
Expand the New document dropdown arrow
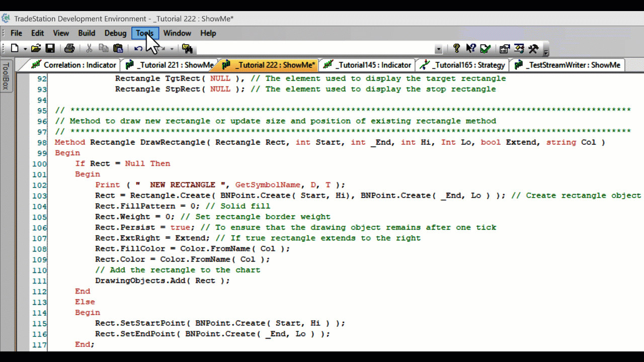pos(25,49)
